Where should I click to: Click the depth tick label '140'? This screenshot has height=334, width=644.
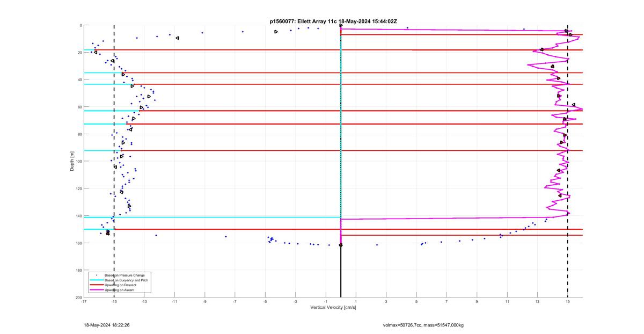point(78,216)
